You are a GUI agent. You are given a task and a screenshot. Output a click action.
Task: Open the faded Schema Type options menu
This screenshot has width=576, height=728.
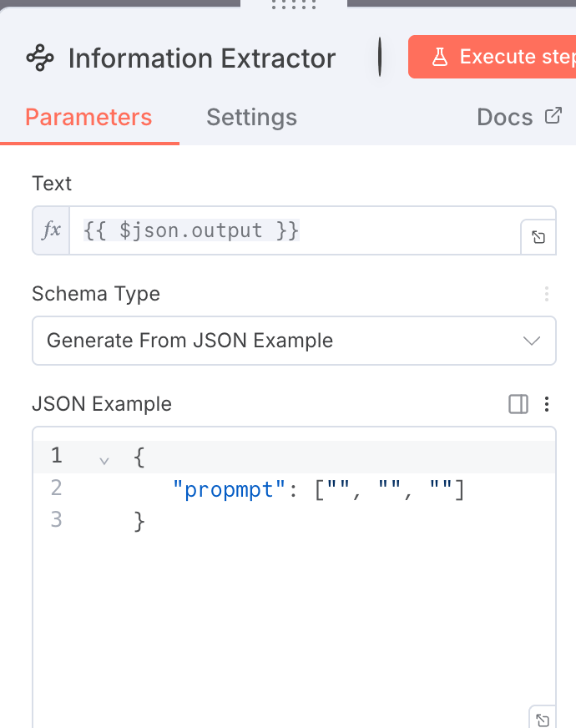tap(547, 294)
